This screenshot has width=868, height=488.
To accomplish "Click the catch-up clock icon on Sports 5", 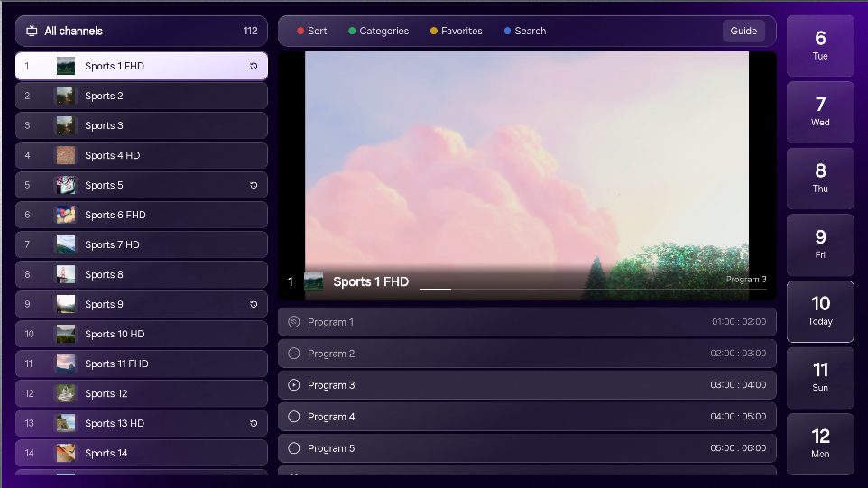I will click(254, 185).
